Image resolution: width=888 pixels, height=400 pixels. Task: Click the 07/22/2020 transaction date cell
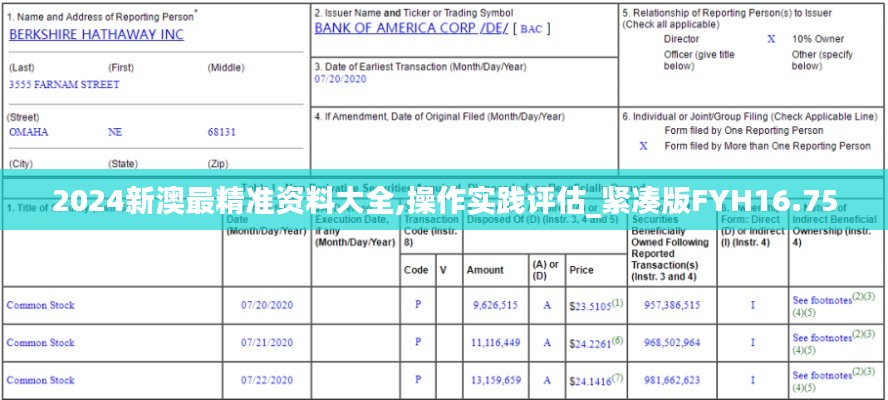pyautogui.click(x=267, y=380)
